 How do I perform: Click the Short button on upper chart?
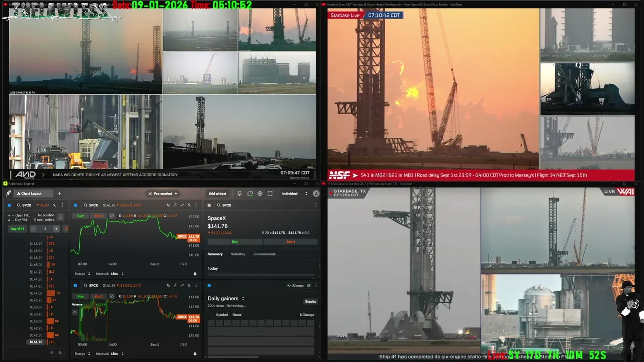(x=98, y=216)
